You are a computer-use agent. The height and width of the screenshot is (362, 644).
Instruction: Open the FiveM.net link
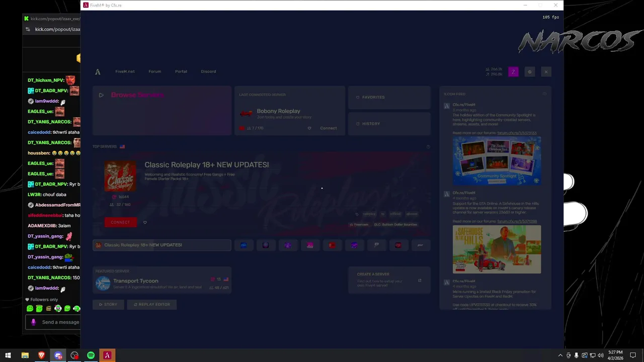125,71
